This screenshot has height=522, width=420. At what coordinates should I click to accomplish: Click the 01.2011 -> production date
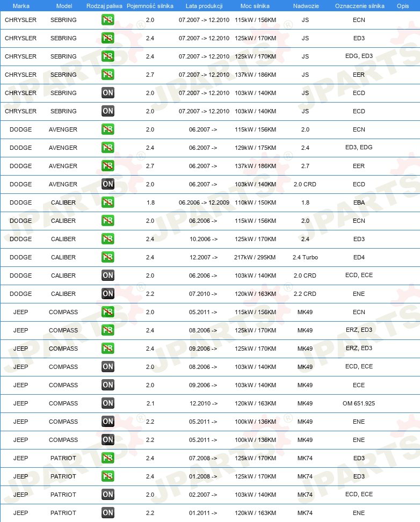click(x=203, y=513)
